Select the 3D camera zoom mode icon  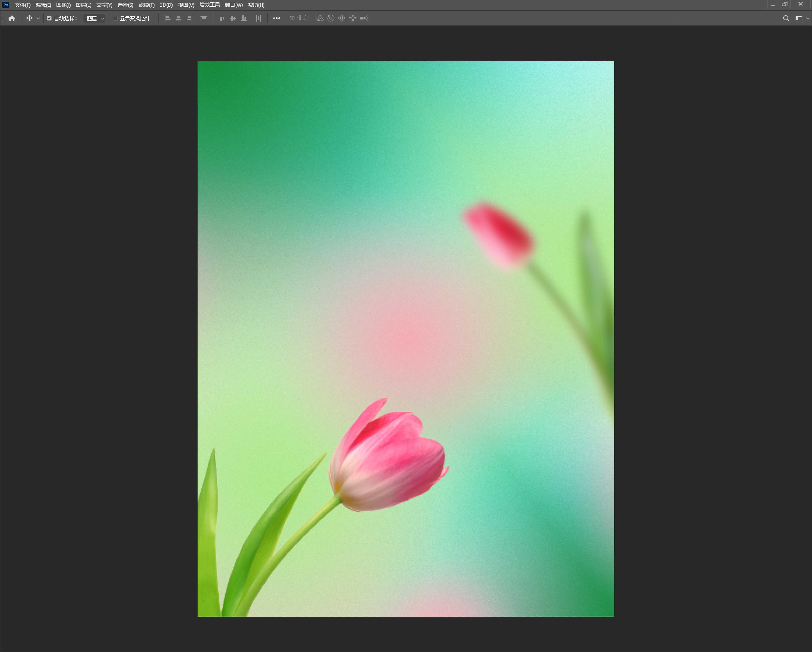pos(364,18)
